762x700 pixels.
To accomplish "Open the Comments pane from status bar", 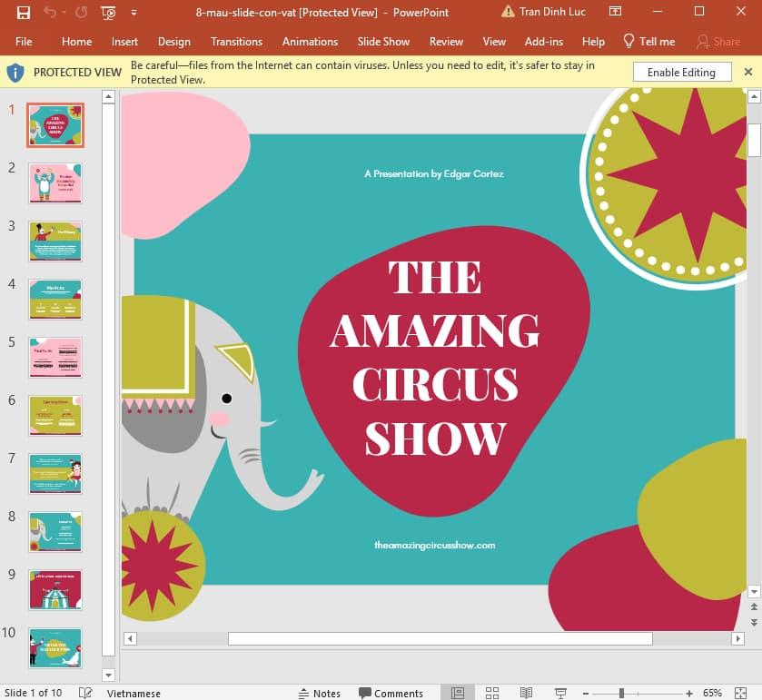I will point(391,693).
